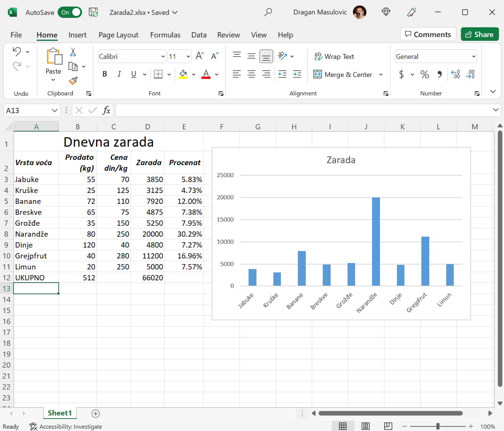Expand the Merge & Center options arrow

(x=381, y=74)
